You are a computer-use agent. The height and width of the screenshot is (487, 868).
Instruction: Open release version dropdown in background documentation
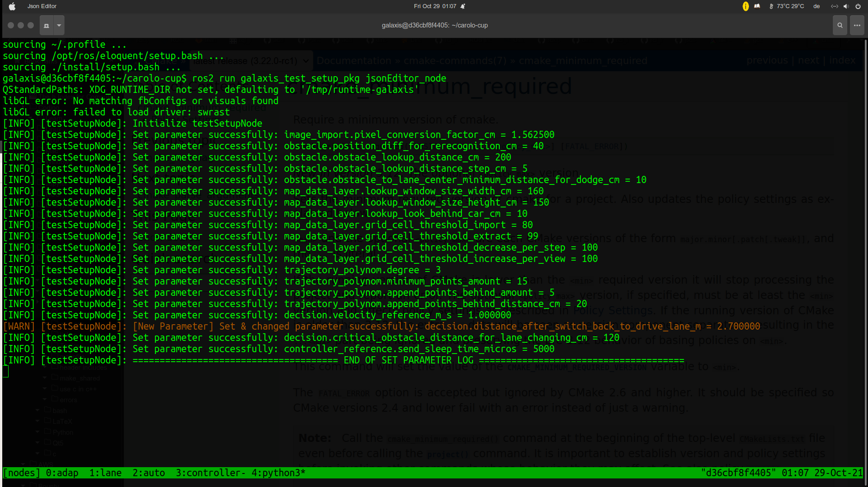point(251,61)
